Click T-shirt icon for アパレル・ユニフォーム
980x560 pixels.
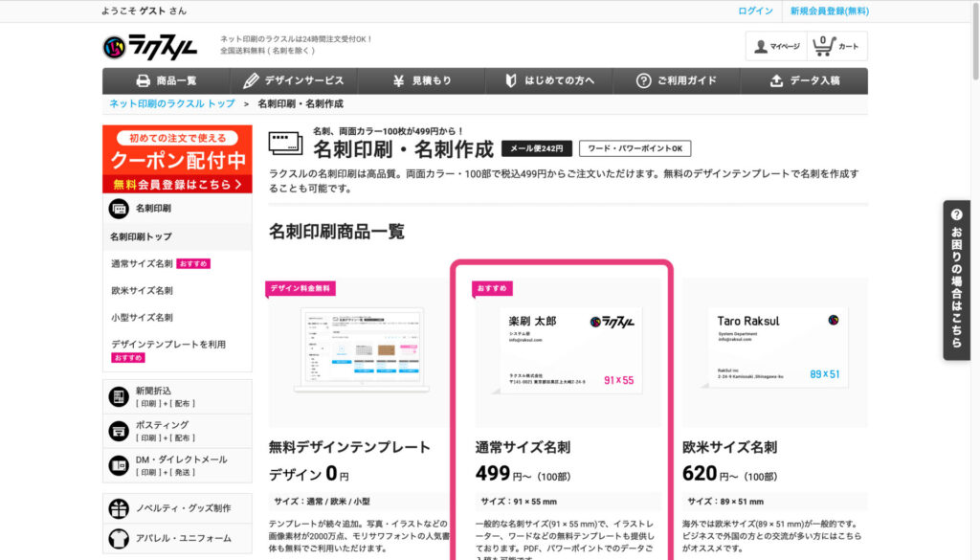pos(119,538)
